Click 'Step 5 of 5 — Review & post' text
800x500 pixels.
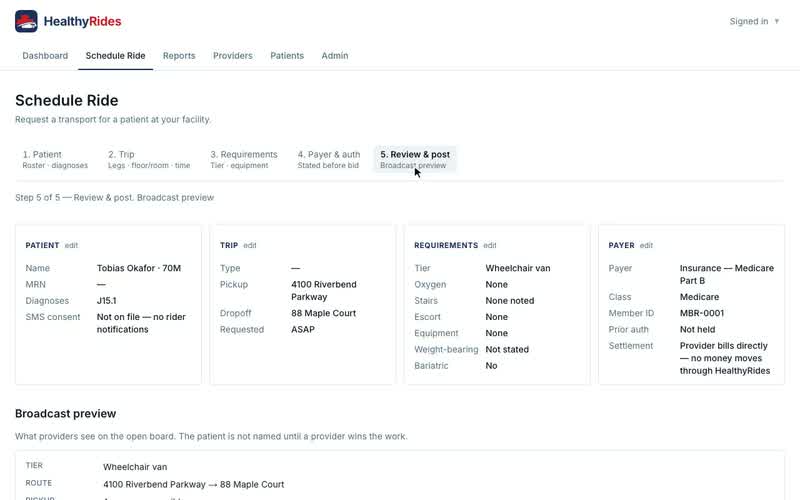pos(74,197)
